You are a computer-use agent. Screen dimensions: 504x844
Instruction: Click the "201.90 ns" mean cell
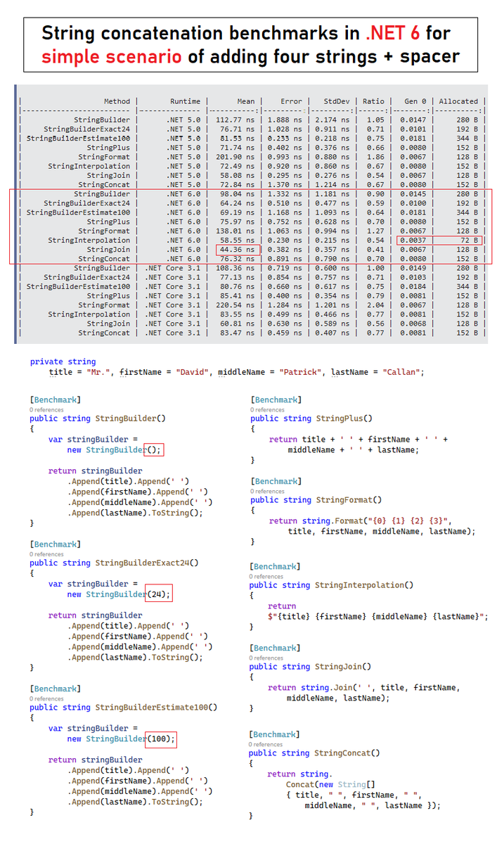coord(236,157)
